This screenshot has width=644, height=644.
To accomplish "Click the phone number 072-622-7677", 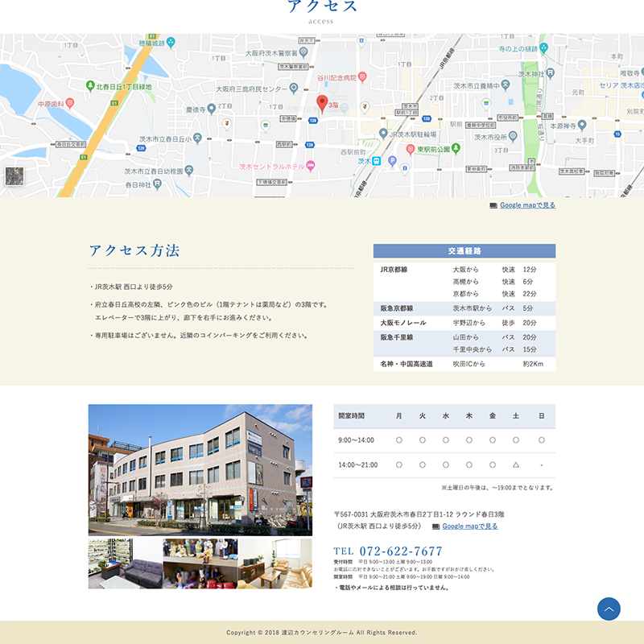I will point(401,551).
